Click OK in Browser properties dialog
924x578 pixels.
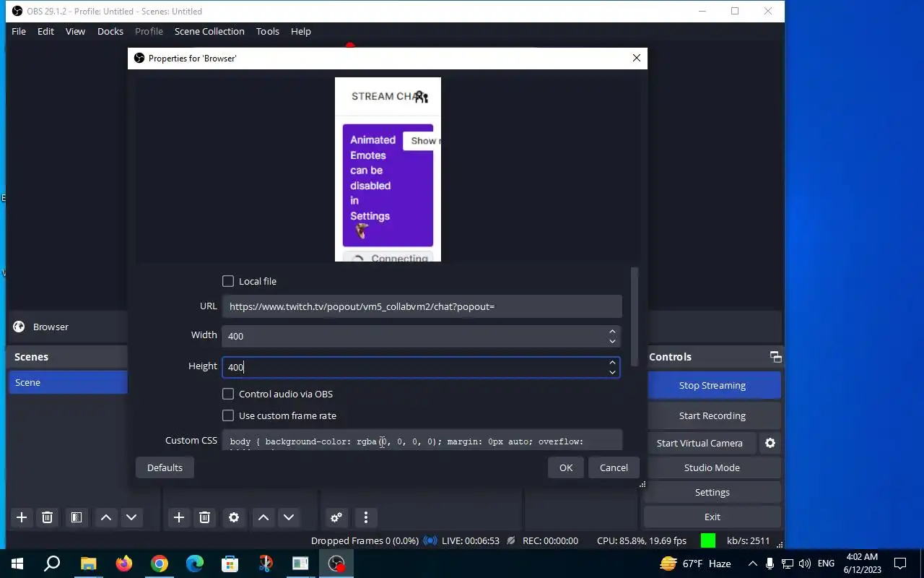(566, 467)
